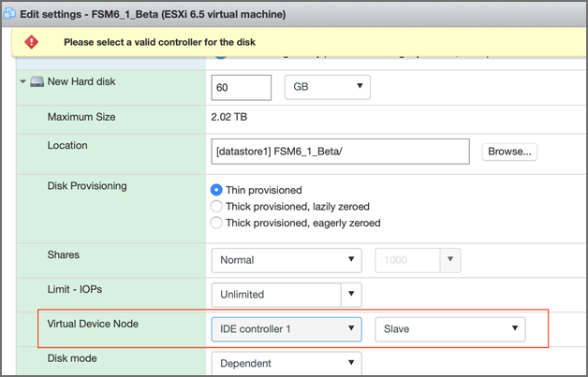Open the Slave device node dropdown

pos(449,328)
